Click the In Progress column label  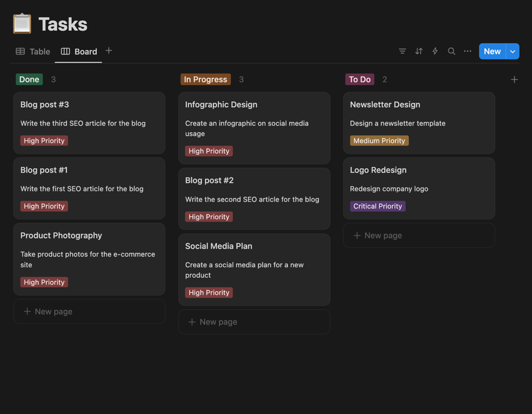[x=206, y=79]
